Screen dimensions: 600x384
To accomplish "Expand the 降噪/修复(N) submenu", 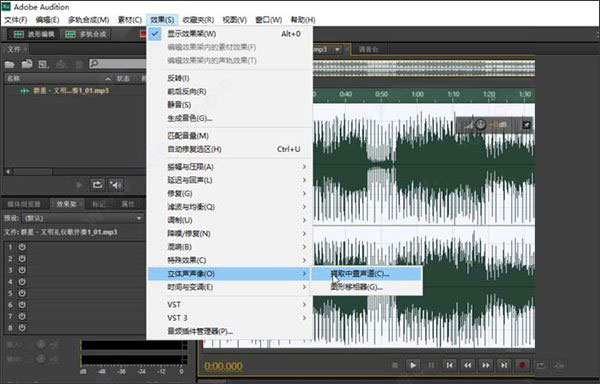I will point(230,234).
